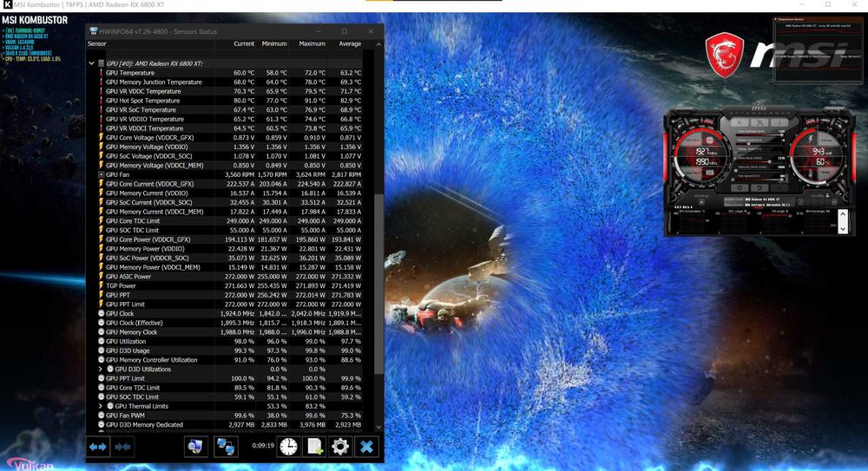Click Afterburner's Fan Speed slider

[759, 180]
